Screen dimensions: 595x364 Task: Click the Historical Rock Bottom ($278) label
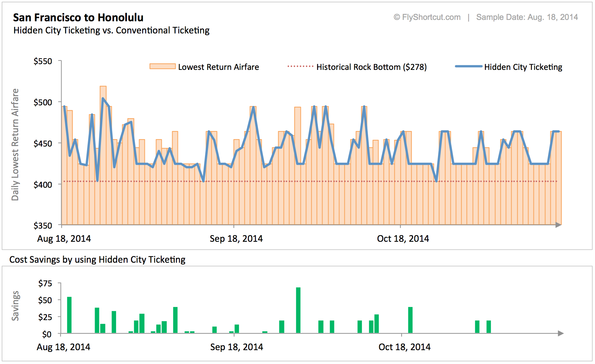371,67
